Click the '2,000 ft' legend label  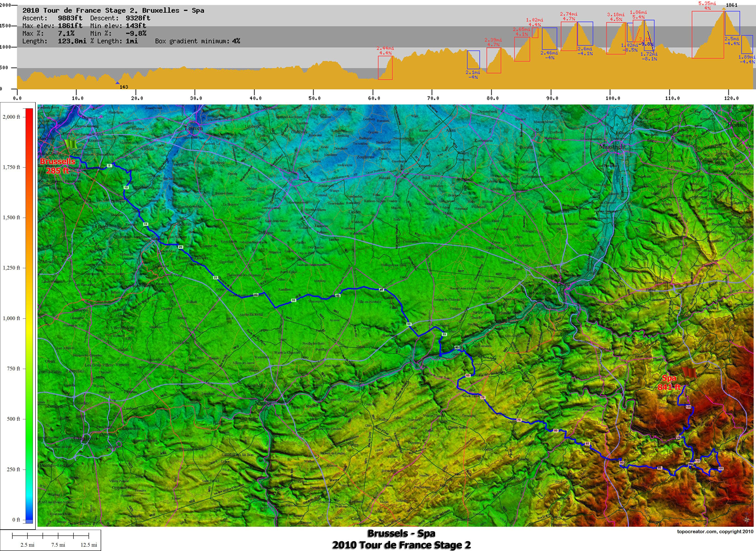(11, 117)
